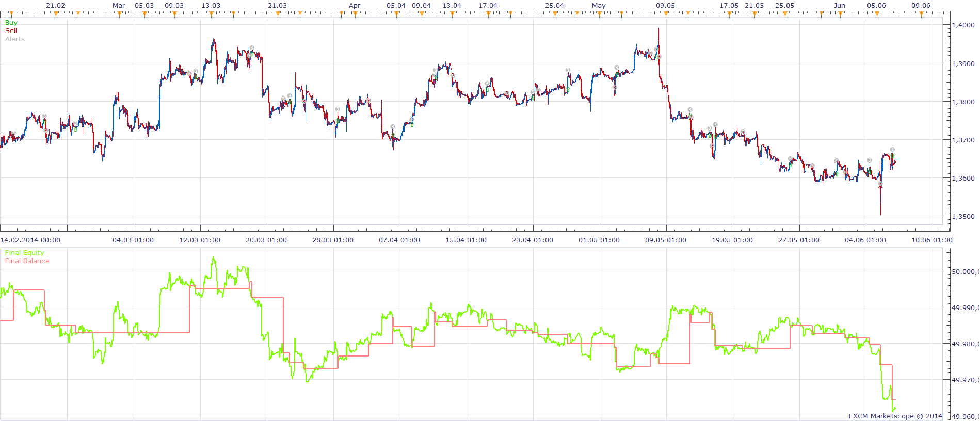Click the 49.980 equity axis label

point(966,344)
